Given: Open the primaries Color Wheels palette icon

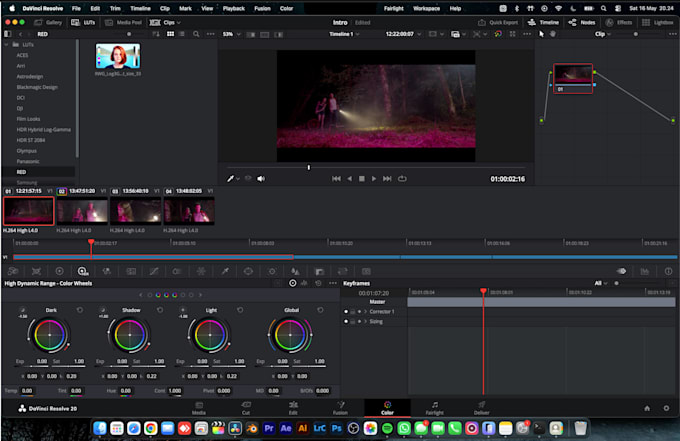Looking at the screenshot, I should (59, 271).
